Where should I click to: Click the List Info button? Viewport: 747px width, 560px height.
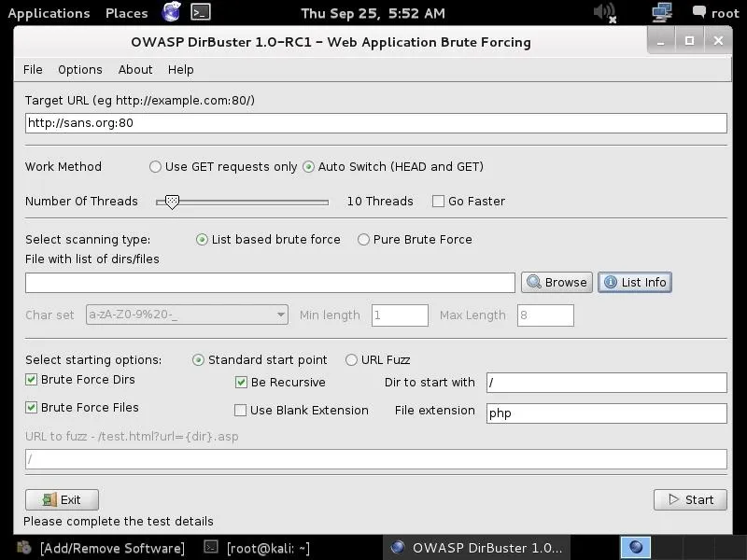(x=635, y=283)
